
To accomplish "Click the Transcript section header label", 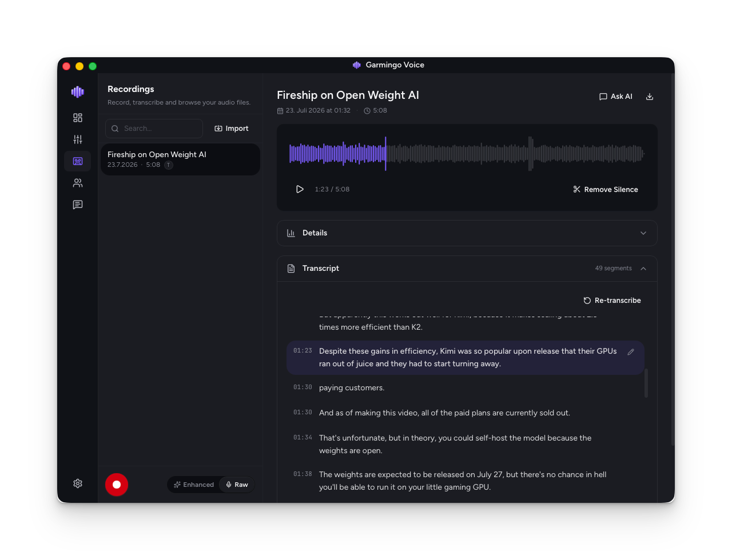I will click(x=320, y=269).
